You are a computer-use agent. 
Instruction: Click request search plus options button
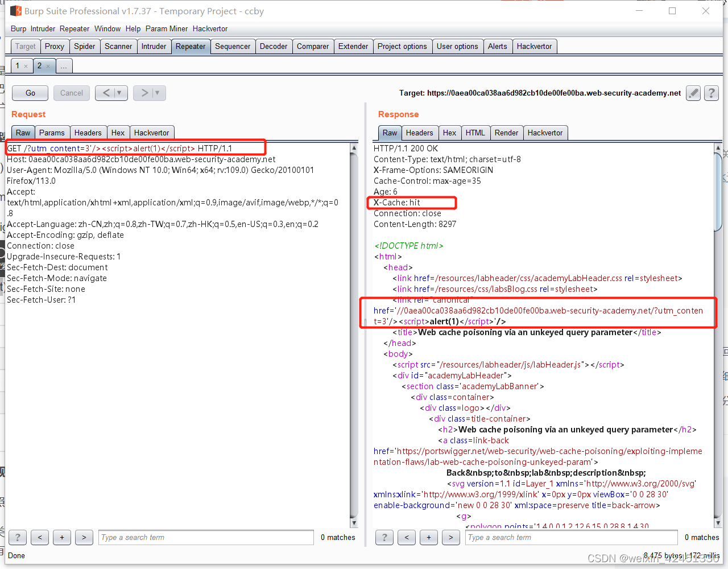62,537
